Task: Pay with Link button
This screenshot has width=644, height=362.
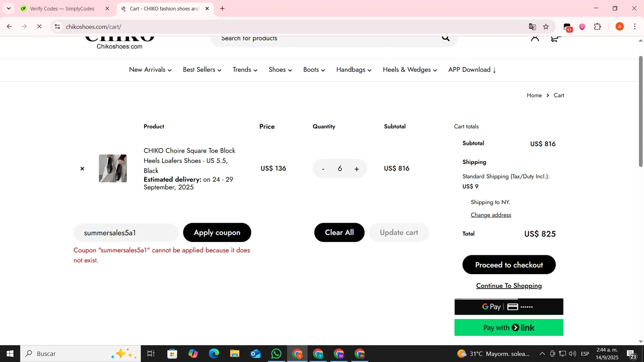Action: [x=509, y=328]
